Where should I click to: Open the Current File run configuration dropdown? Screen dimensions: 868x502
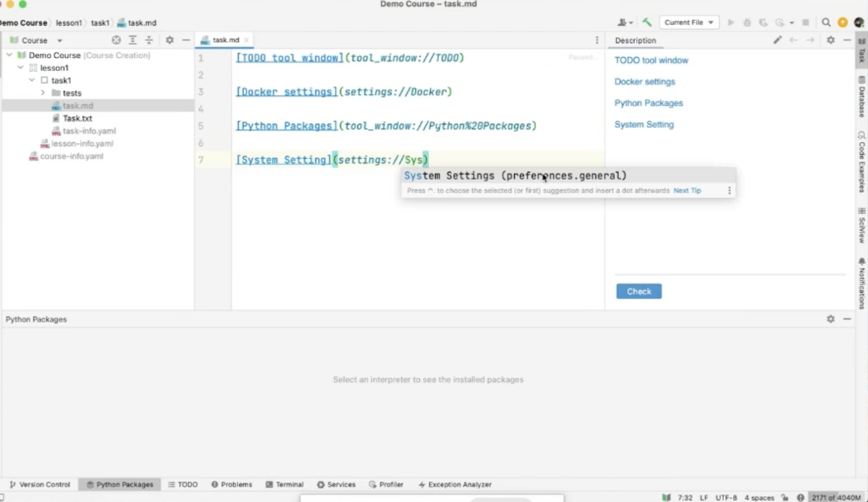689,22
